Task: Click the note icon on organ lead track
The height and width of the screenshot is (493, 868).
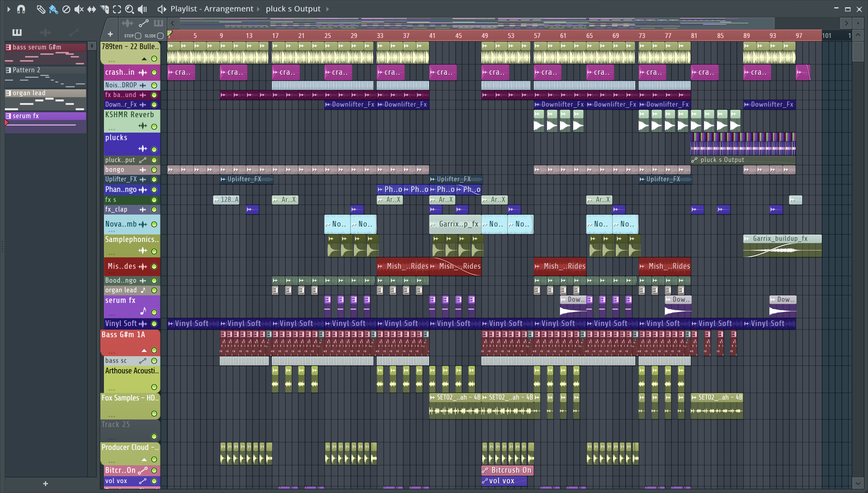Action: pyautogui.click(x=143, y=290)
